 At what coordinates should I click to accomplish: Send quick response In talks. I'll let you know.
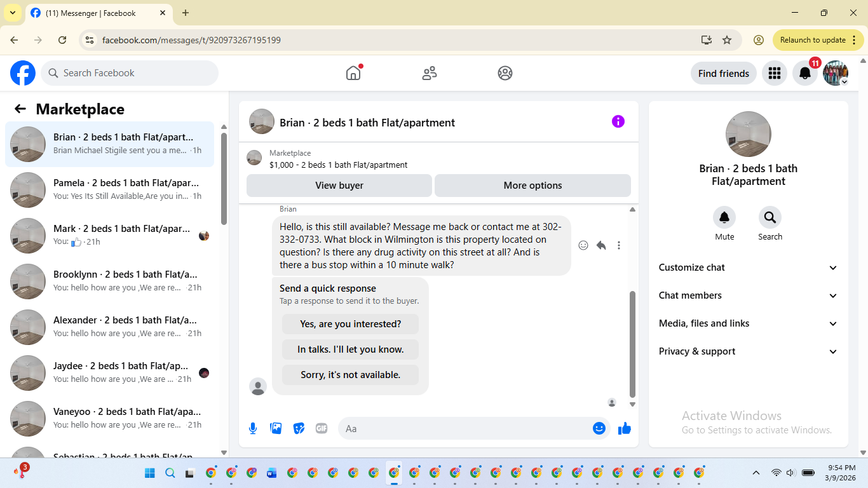tap(351, 349)
